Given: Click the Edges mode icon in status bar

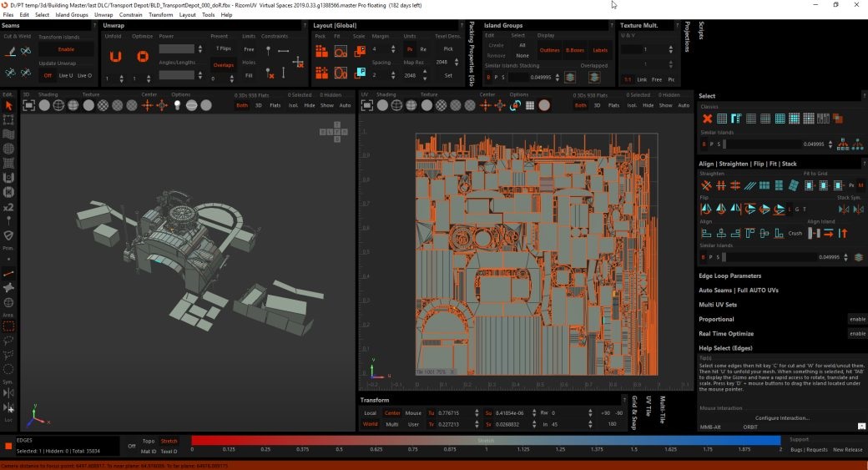Looking at the screenshot, I should tap(8, 445).
